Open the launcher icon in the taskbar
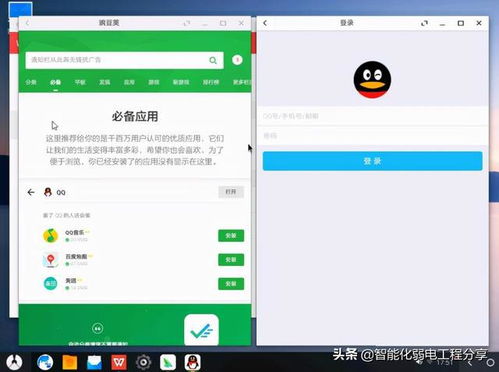Viewport: 499px width, 372px height. point(14,362)
